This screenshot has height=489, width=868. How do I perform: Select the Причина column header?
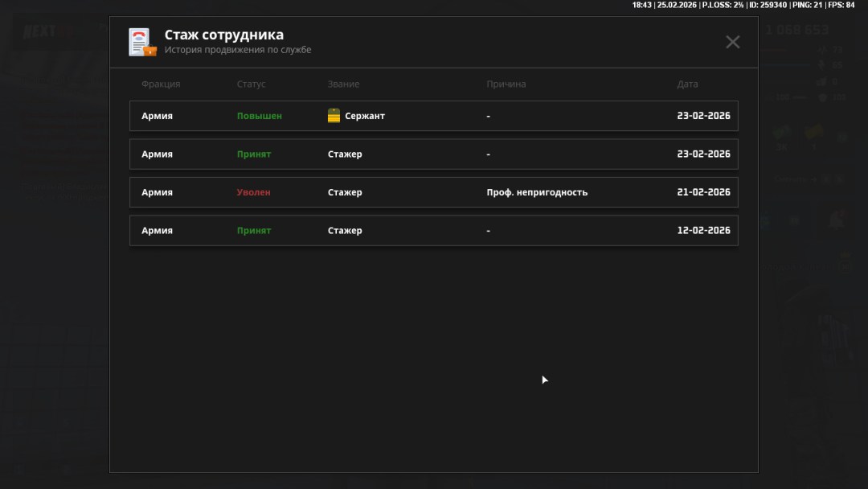[506, 84]
